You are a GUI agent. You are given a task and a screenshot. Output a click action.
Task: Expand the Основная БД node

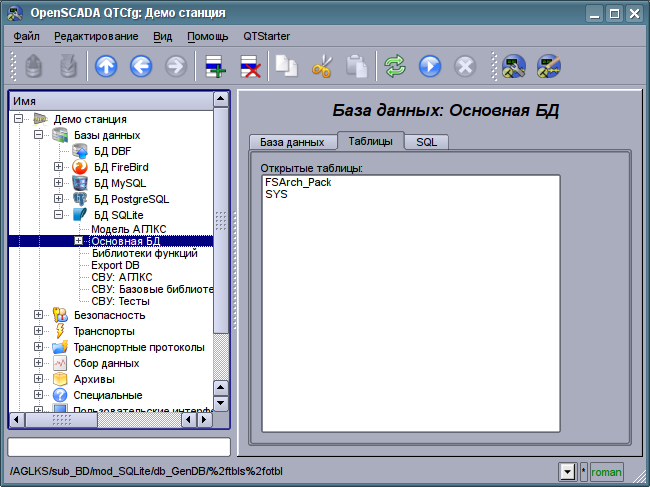[x=78, y=241]
